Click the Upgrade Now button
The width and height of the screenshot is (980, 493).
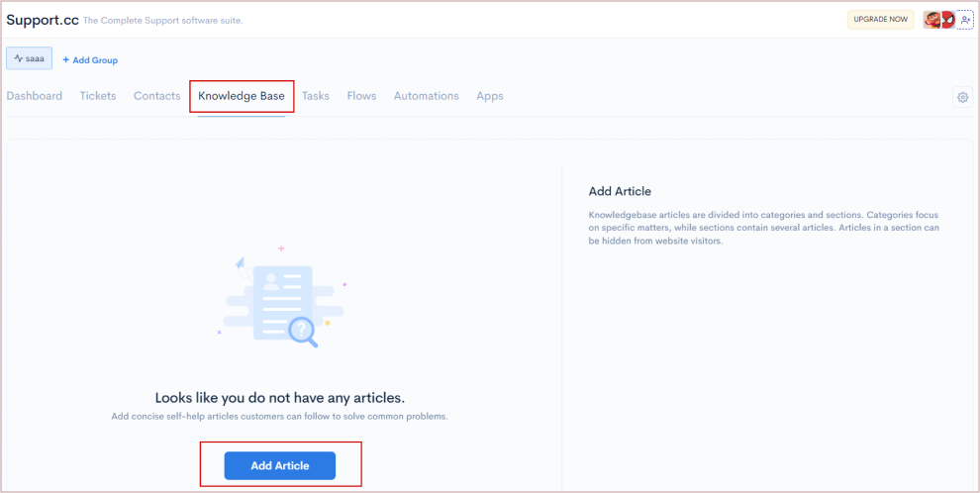pyautogui.click(x=880, y=20)
